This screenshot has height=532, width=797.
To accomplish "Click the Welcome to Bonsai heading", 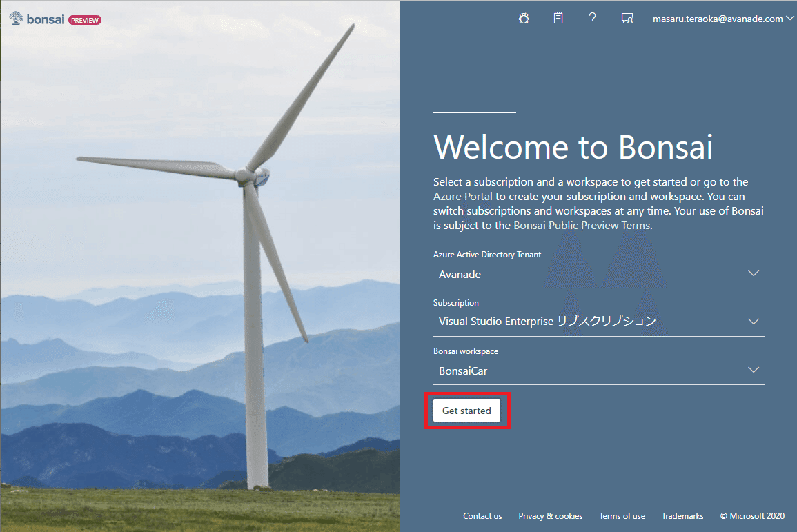I will coord(573,148).
